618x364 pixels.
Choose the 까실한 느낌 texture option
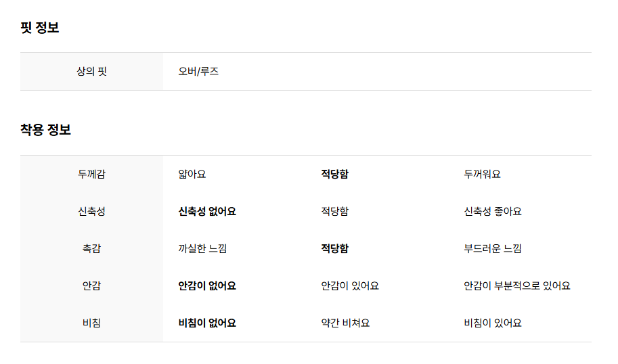202,248
